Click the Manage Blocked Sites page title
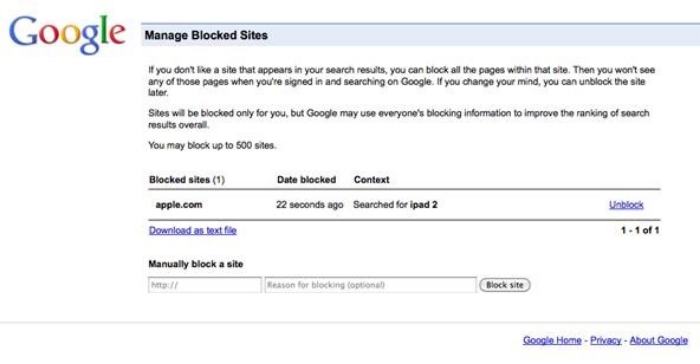This screenshot has width=700, height=364. tap(206, 35)
